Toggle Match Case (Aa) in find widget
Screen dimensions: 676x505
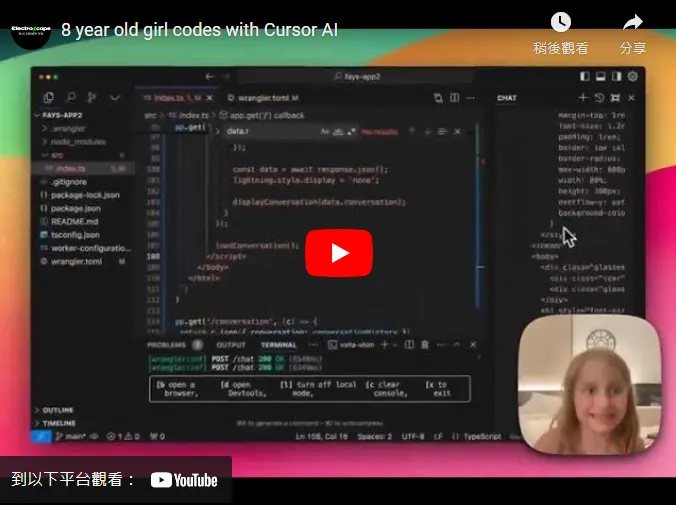coord(325,131)
